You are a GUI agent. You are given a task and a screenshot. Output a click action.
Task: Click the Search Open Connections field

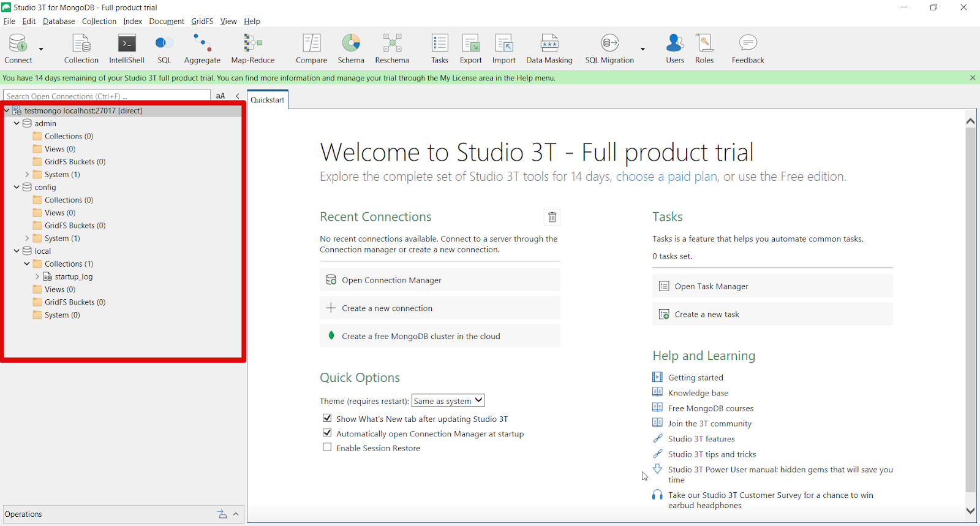pyautogui.click(x=107, y=96)
